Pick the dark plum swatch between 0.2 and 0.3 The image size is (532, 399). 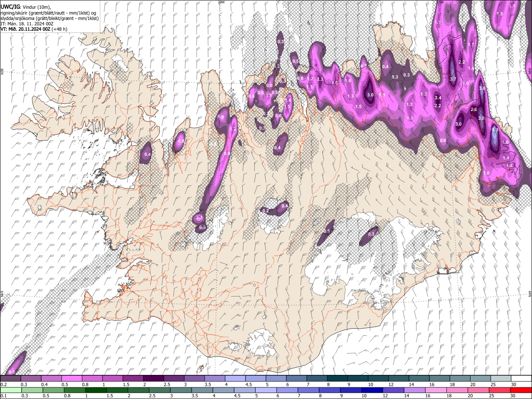[x=10, y=378]
